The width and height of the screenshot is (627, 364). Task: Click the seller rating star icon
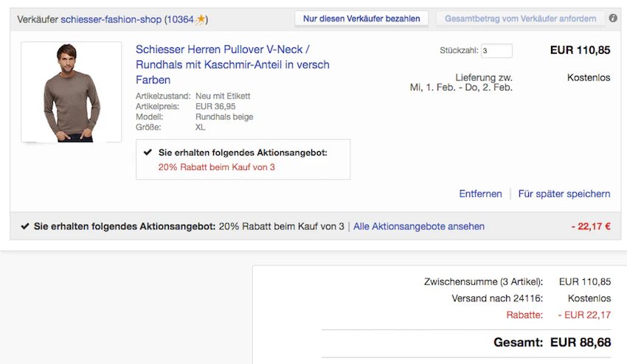click(x=201, y=19)
